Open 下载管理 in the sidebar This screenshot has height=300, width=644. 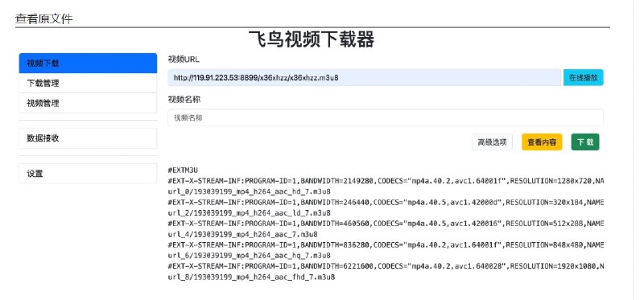(x=88, y=83)
